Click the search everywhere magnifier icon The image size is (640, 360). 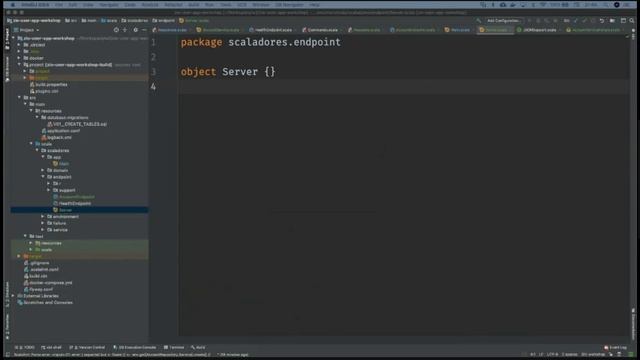click(x=632, y=20)
